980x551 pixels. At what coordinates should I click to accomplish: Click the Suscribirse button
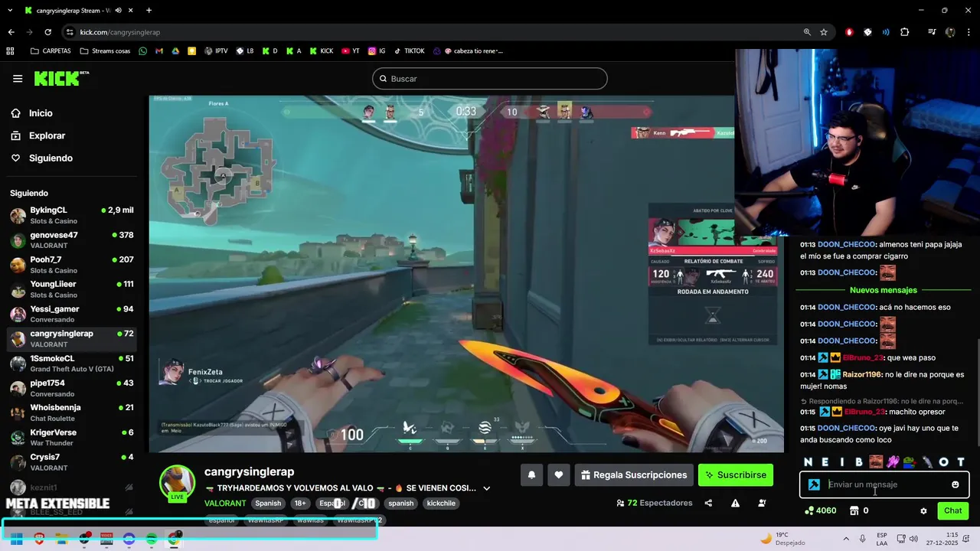pos(736,475)
